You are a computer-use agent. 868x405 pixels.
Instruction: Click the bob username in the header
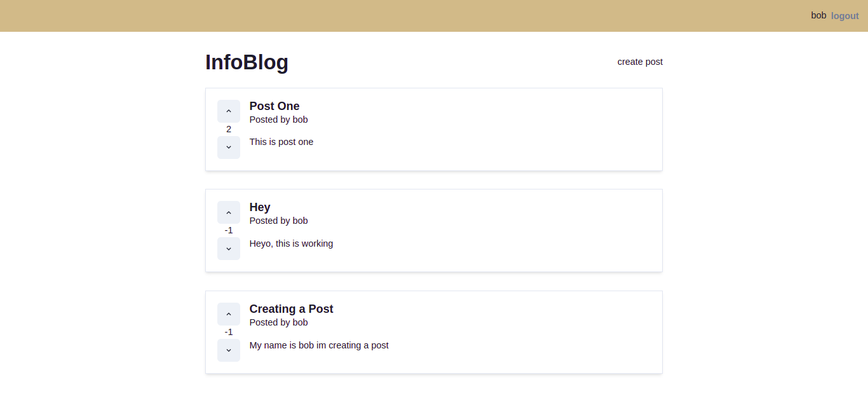818,15
